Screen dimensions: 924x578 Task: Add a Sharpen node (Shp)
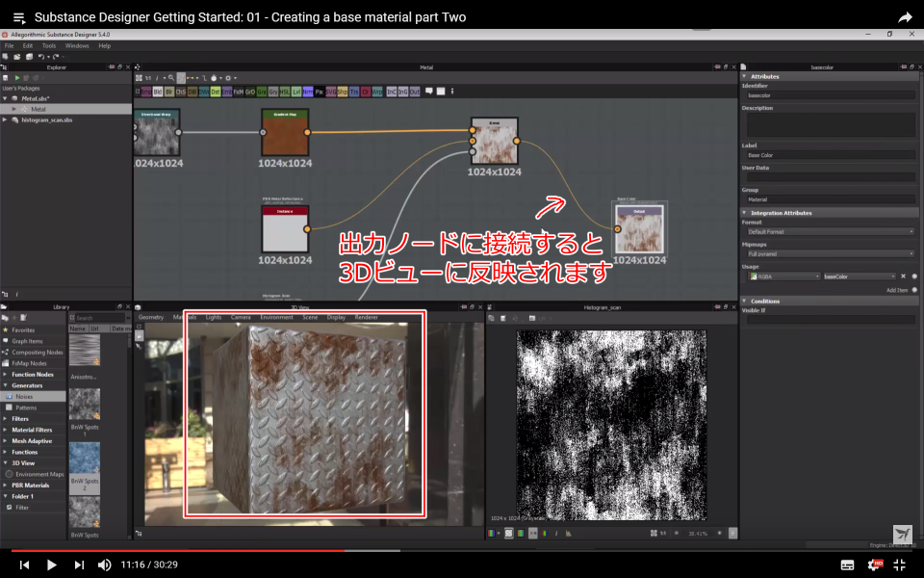[343, 92]
